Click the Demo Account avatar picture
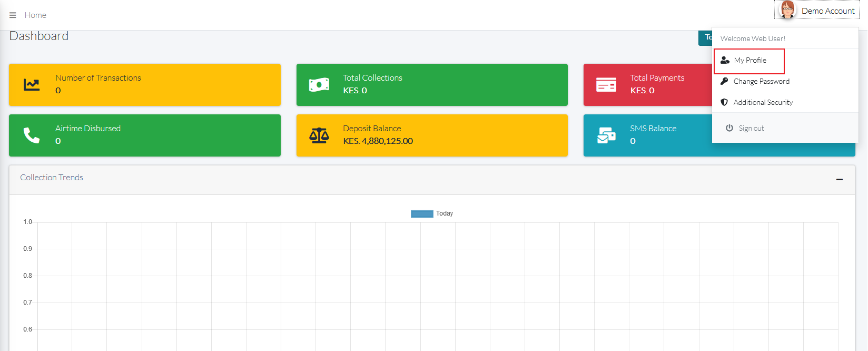 pyautogui.click(x=787, y=10)
